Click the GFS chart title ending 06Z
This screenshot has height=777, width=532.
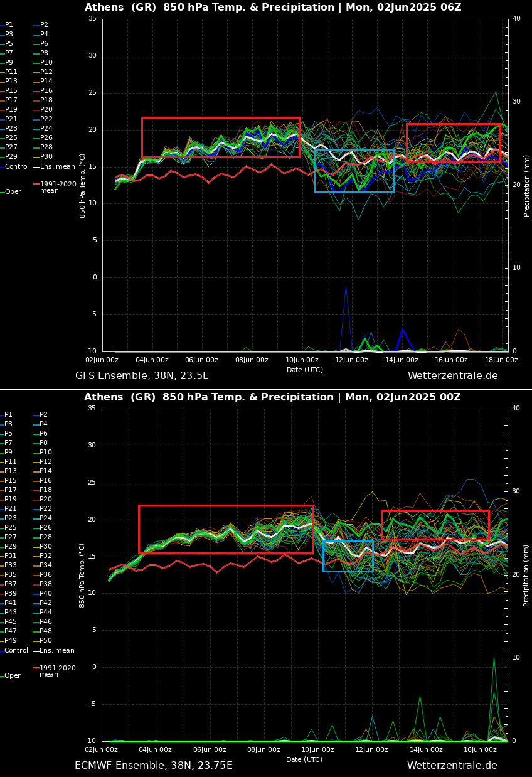click(273, 8)
